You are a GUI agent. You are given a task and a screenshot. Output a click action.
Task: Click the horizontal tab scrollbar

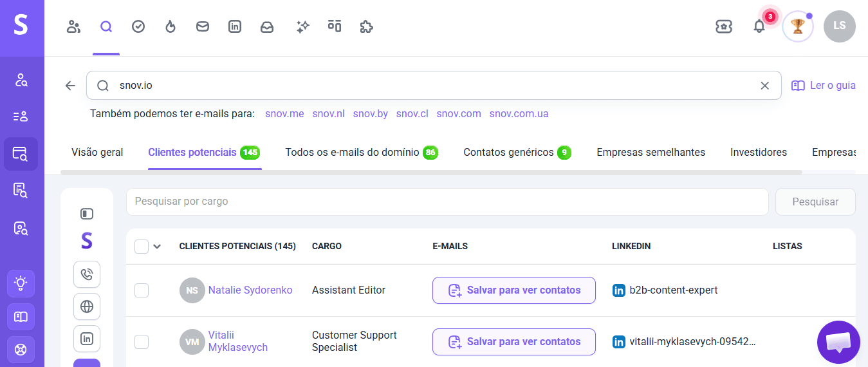click(431, 172)
